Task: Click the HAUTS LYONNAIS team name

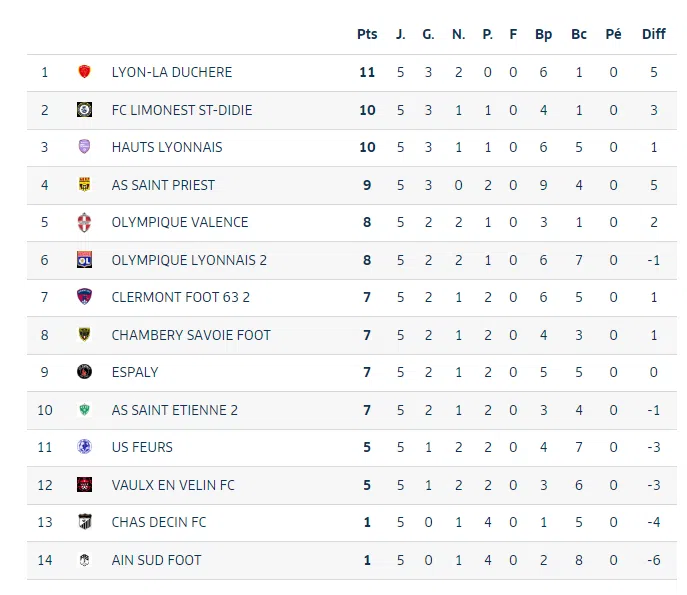Action: point(166,147)
